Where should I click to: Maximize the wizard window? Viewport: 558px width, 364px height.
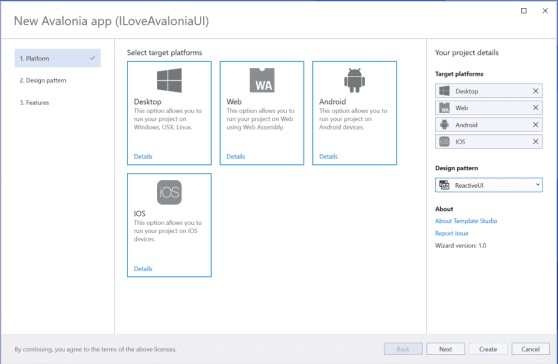point(524,11)
